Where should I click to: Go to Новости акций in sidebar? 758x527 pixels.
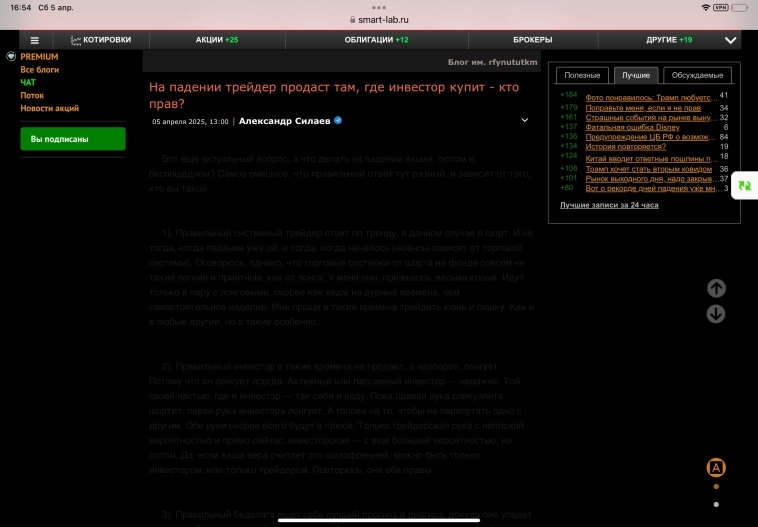49,108
